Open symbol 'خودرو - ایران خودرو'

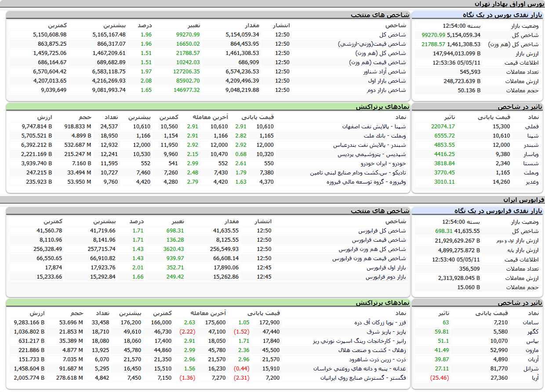[384, 163]
